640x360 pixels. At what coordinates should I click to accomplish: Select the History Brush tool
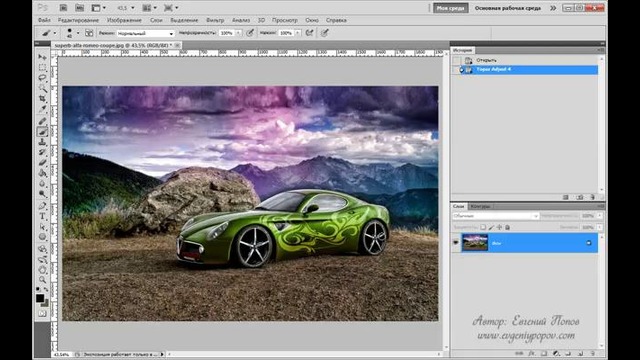[42, 152]
